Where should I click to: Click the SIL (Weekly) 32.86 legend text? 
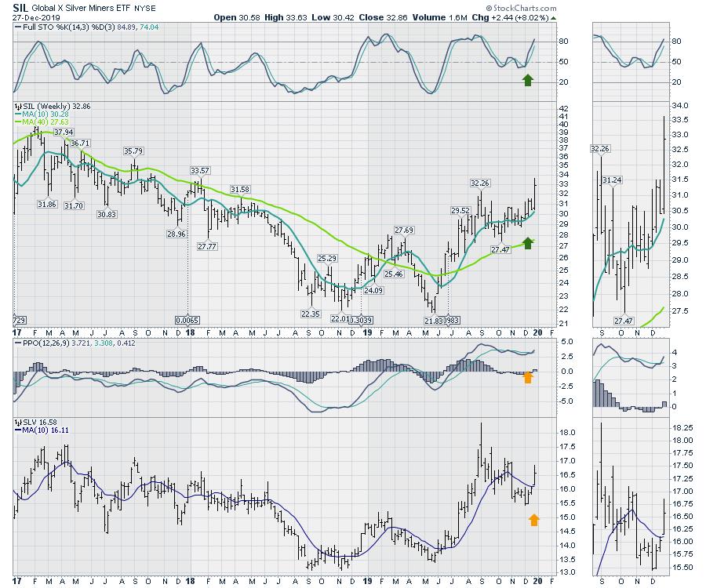pyautogui.click(x=56, y=107)
